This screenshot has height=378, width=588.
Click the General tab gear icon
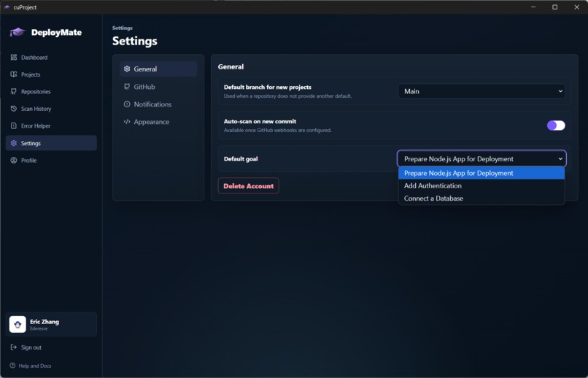[x=127, y=69]
